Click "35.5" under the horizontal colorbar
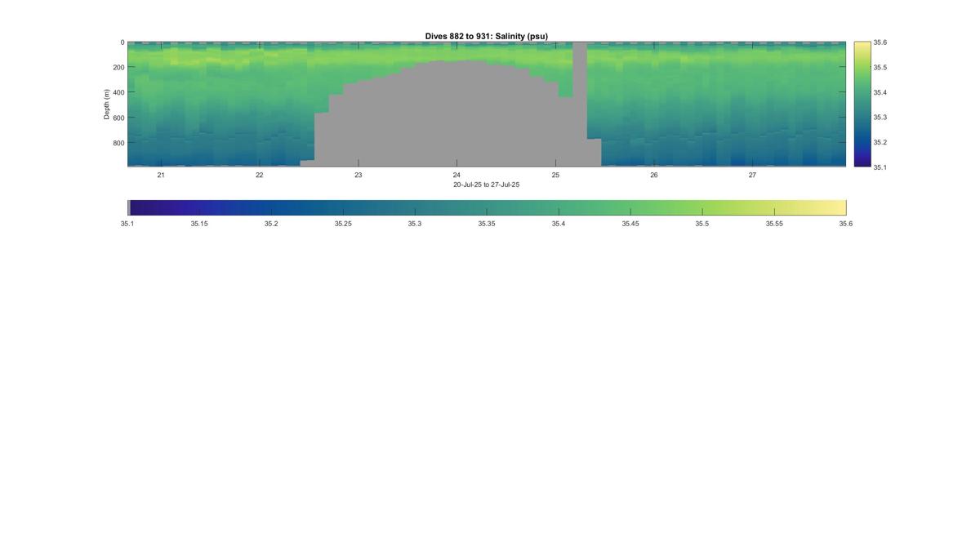Screen dimensions: 980x556 [x=702, y=223]
